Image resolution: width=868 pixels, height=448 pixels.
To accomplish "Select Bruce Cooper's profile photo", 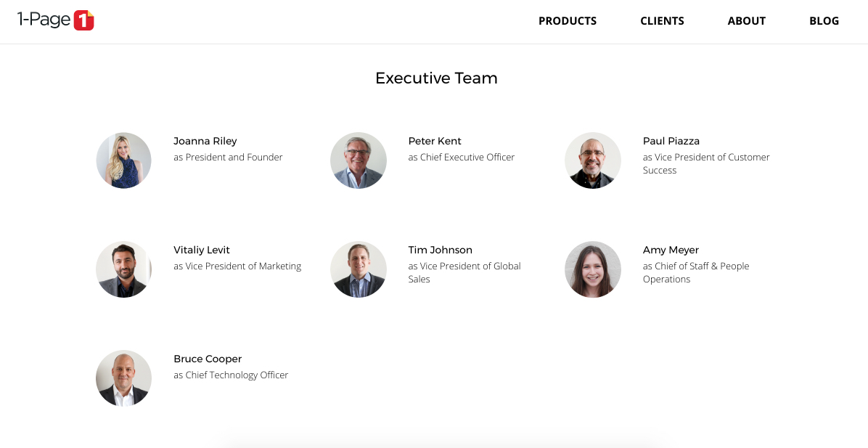I will (123, 378).
